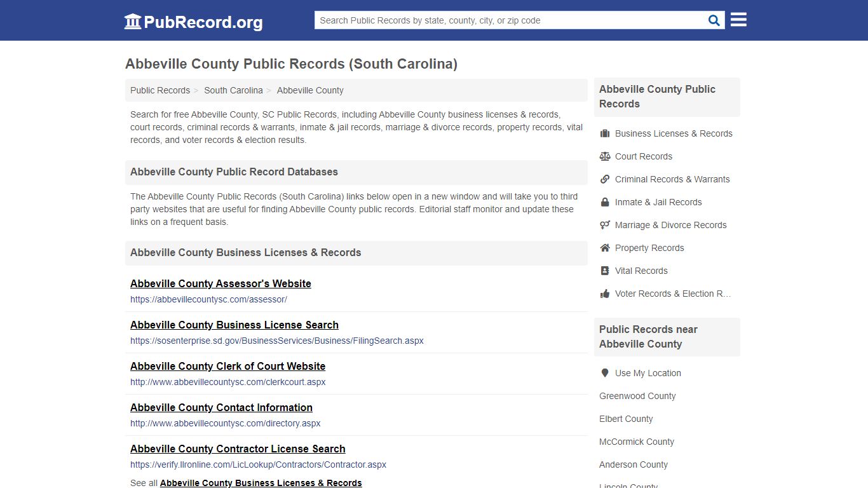This screenshot has height=488, width=868.
Task: Open PubRecord.org home link text
Action: click(x=203, y=22)
